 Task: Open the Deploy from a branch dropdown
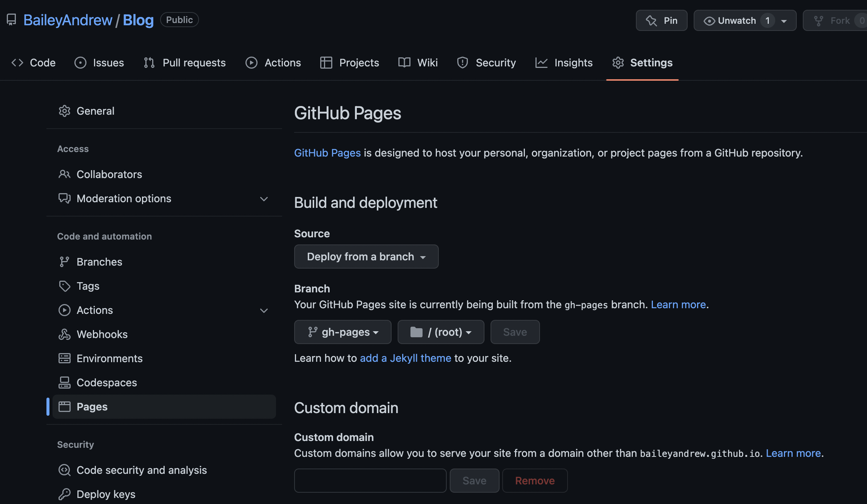(366, 256)
